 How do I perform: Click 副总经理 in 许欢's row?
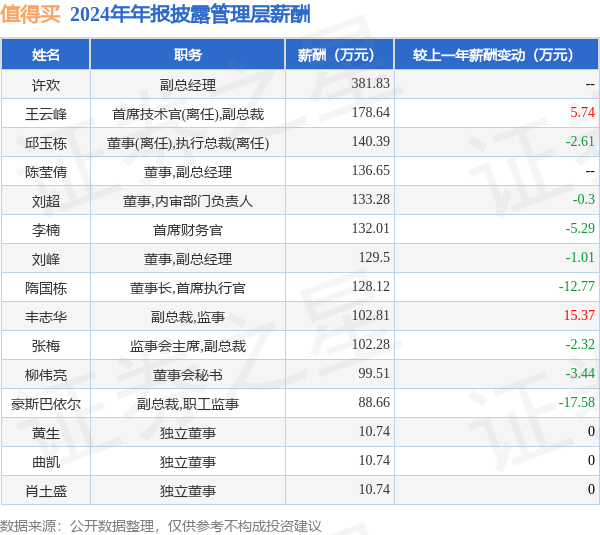point(188,85)
